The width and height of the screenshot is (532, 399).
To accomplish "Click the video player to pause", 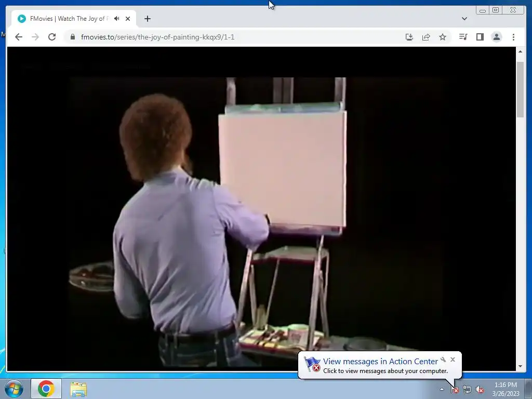I will point(261,209).
